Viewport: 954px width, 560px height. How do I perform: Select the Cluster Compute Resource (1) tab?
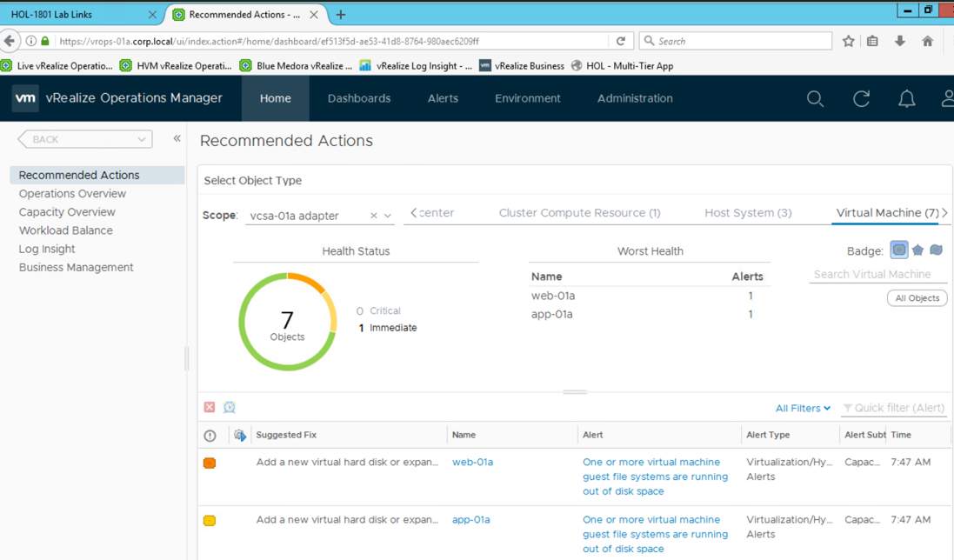tap(579, 213)
